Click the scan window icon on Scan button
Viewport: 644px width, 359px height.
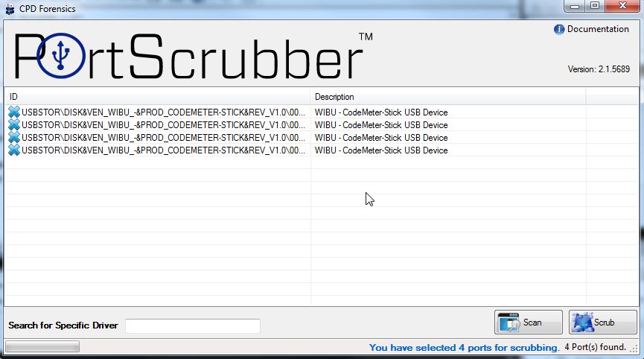(508, 323)
